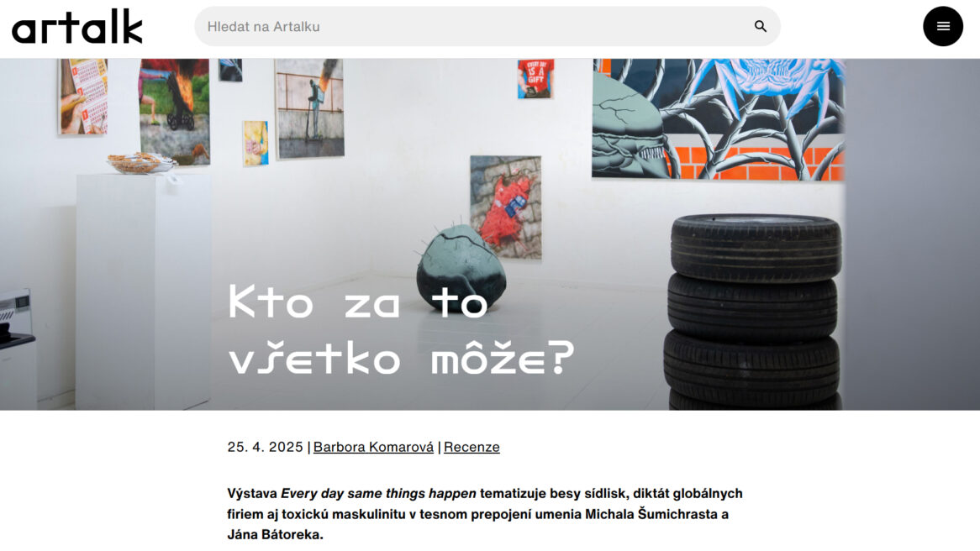Viewport: 980px width, 551px height.
Task: Click the red heart on brick wall painting
Action: point(506,207)
